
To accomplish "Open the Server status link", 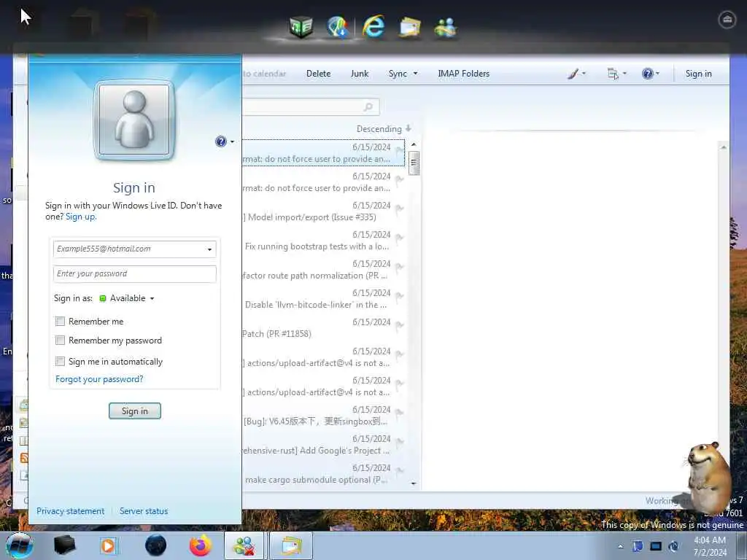I will (144, 511).
